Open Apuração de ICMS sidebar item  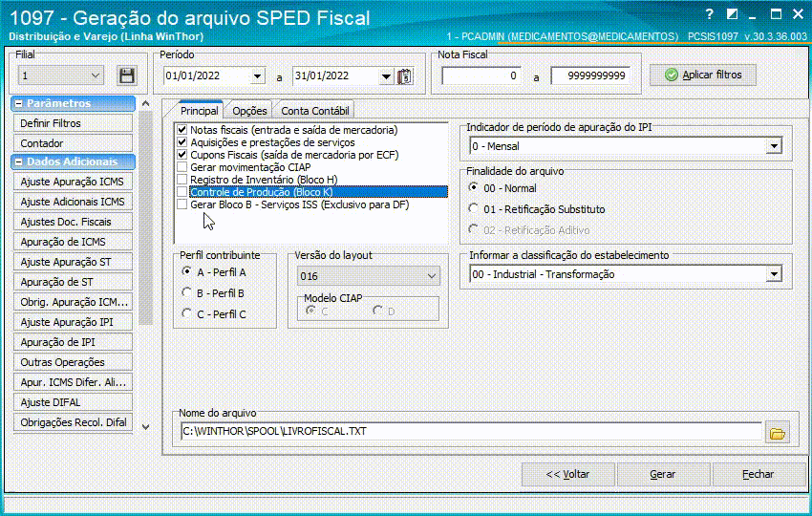click(73, 242)
